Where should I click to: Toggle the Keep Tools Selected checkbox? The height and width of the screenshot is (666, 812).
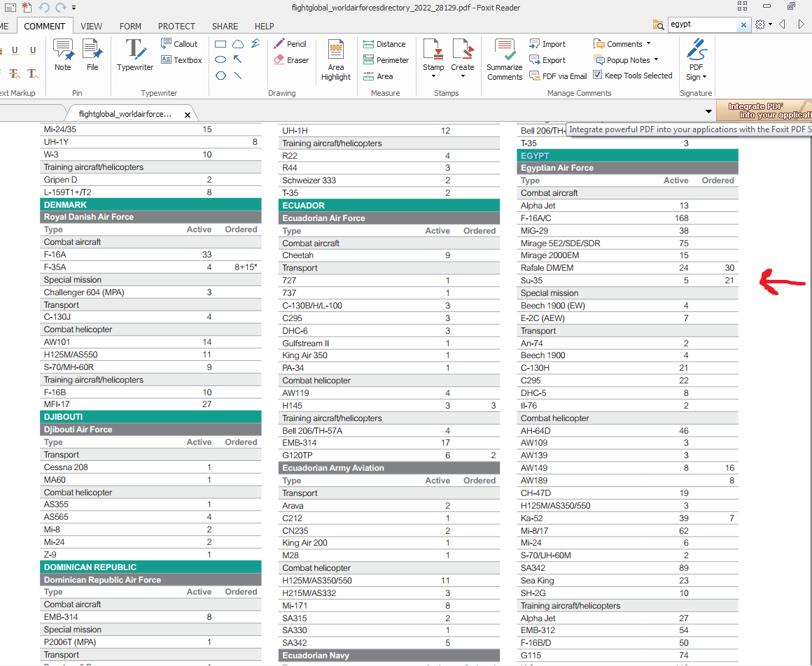[598, 76]
